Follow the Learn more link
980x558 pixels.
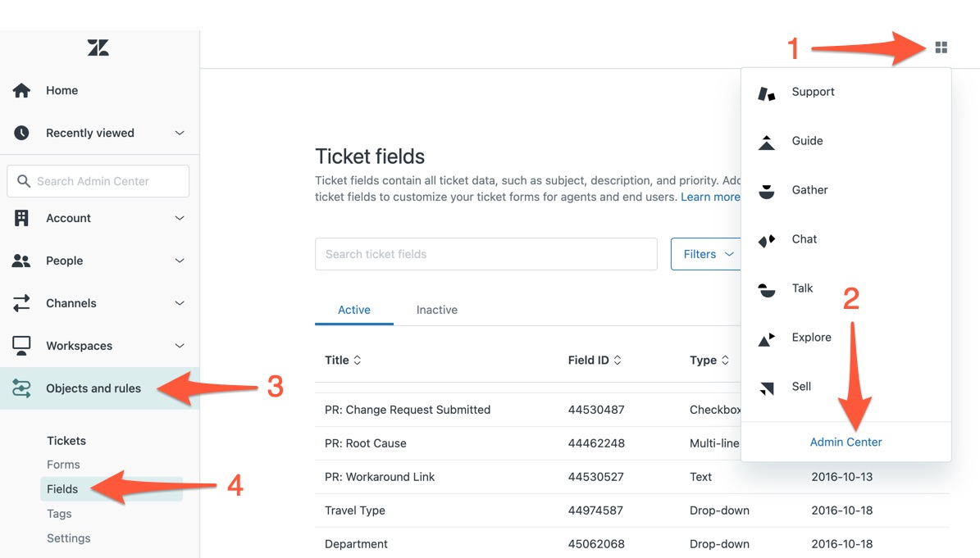coord(710,197)
